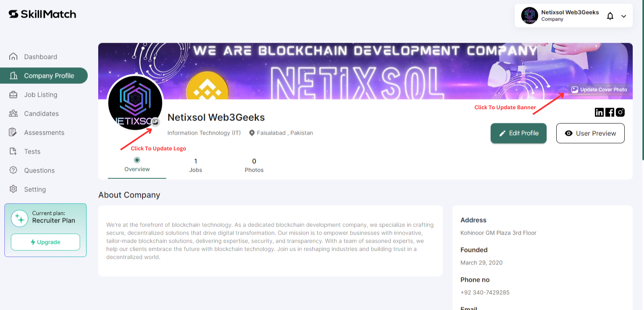Screen dimensions: 644x310
Task: Open Dashboard from sidebar
Action: click(40, 57)
